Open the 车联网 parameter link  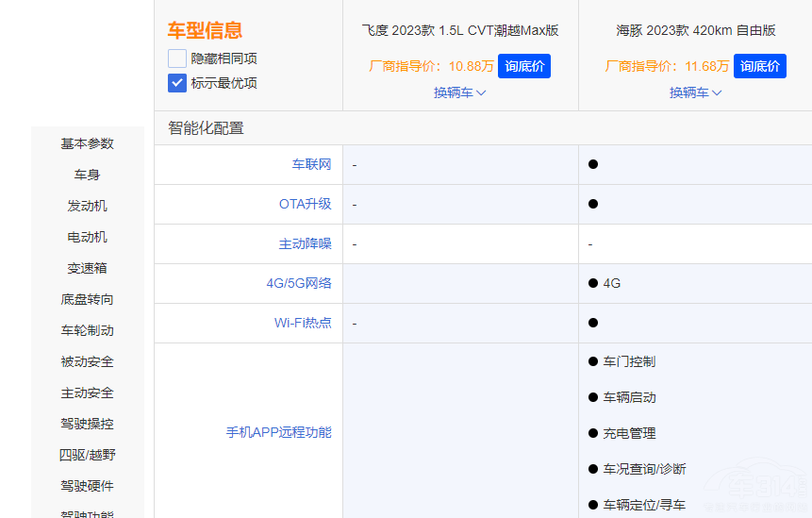311,164
